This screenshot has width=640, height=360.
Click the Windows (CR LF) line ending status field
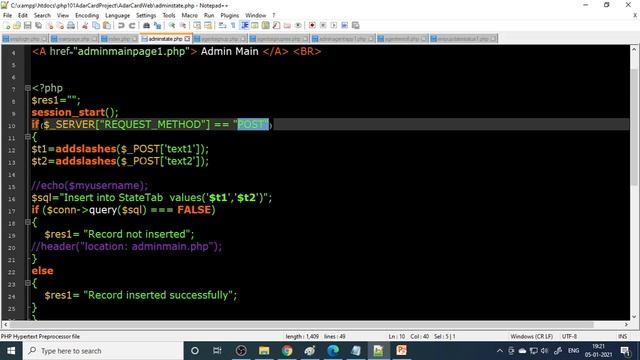click(x=531, y=336)
